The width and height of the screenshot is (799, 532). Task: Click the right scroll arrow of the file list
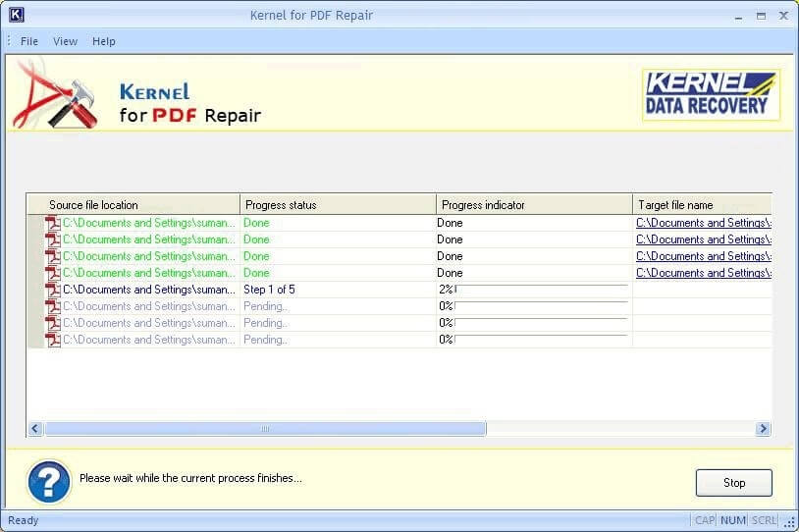click(x=763, y=429)
